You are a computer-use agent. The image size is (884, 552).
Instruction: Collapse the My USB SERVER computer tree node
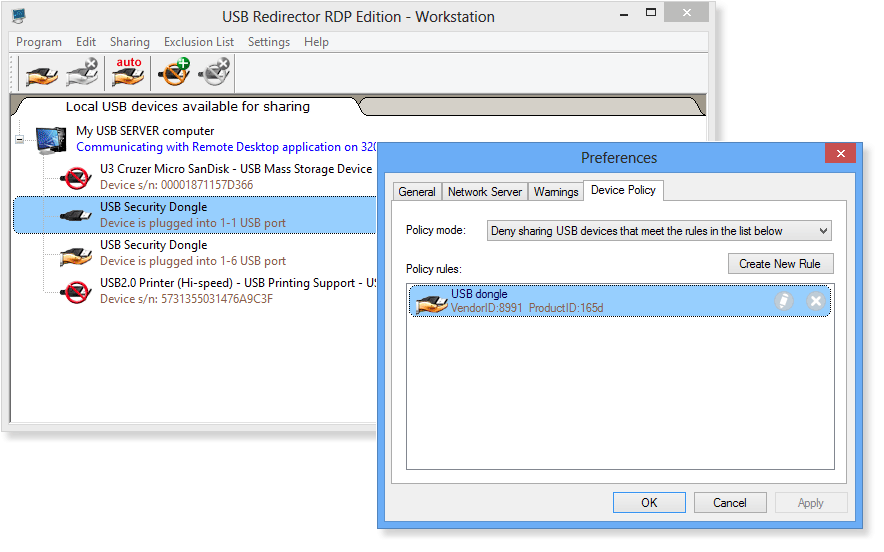click(x=19, y=139)
